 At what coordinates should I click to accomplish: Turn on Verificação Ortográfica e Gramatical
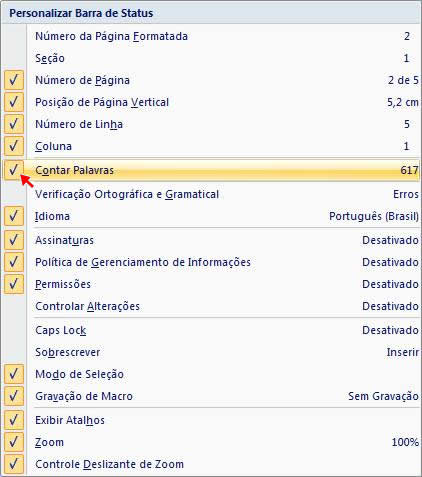point(211,194)
